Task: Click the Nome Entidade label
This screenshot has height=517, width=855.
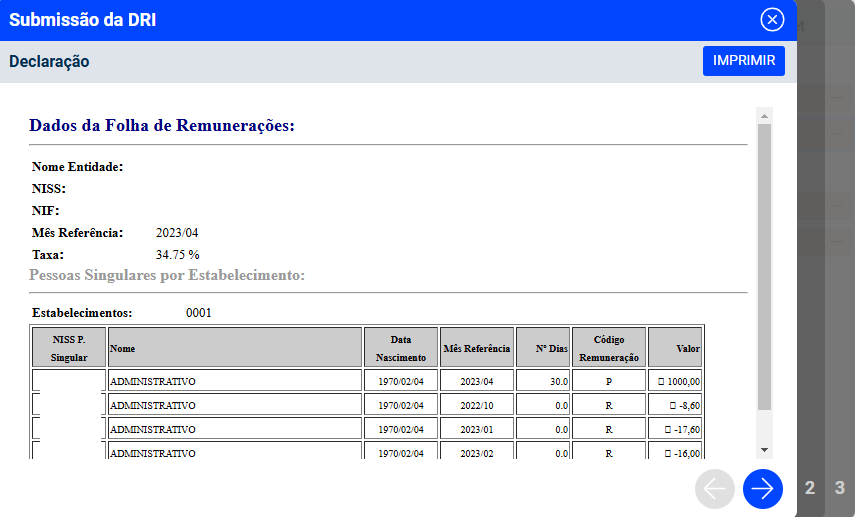Action: tap(77, 167)
